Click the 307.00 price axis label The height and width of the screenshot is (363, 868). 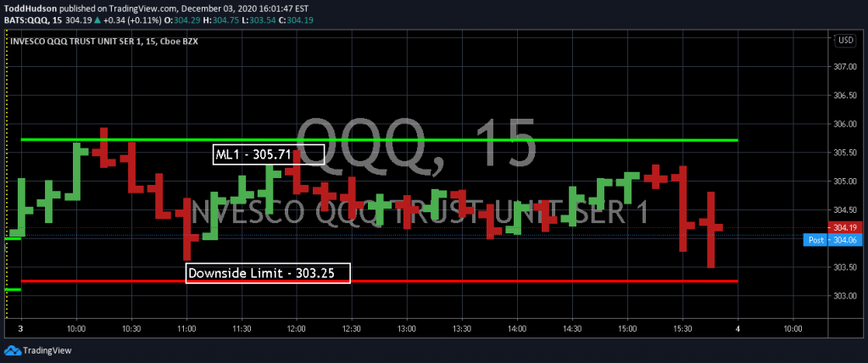click(x=845, y=67)
